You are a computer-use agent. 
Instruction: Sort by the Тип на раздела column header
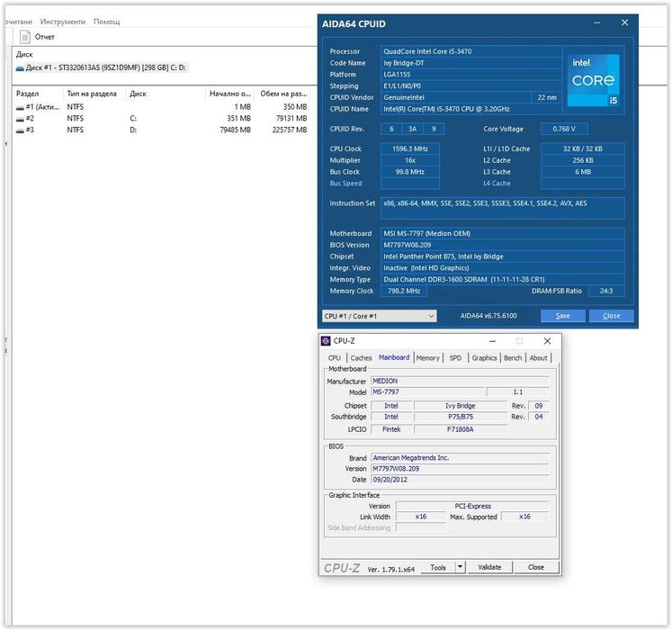(94, 94)
